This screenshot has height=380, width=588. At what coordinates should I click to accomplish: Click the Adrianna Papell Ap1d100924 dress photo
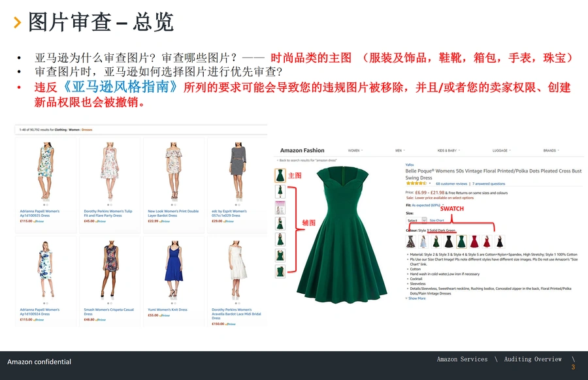[45, 269]
